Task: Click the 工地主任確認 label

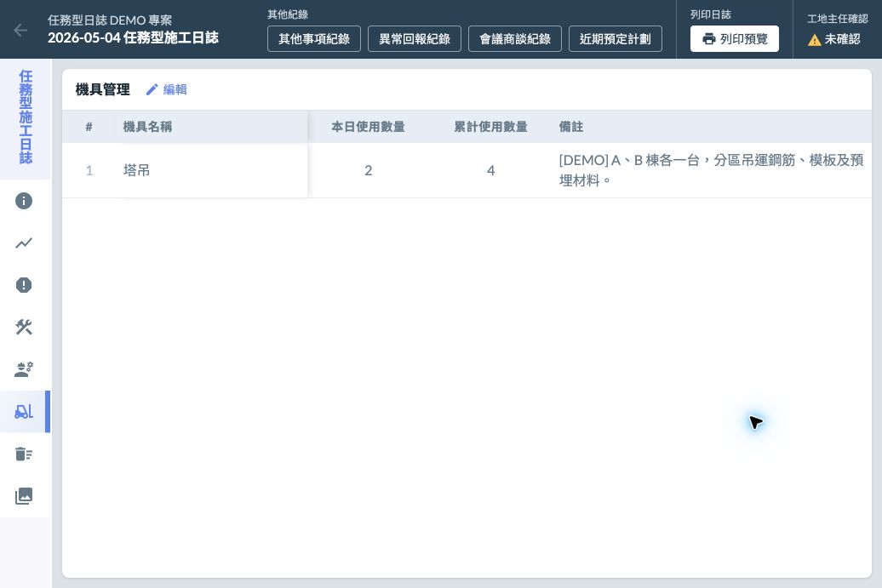Action: tap(838, 19)
